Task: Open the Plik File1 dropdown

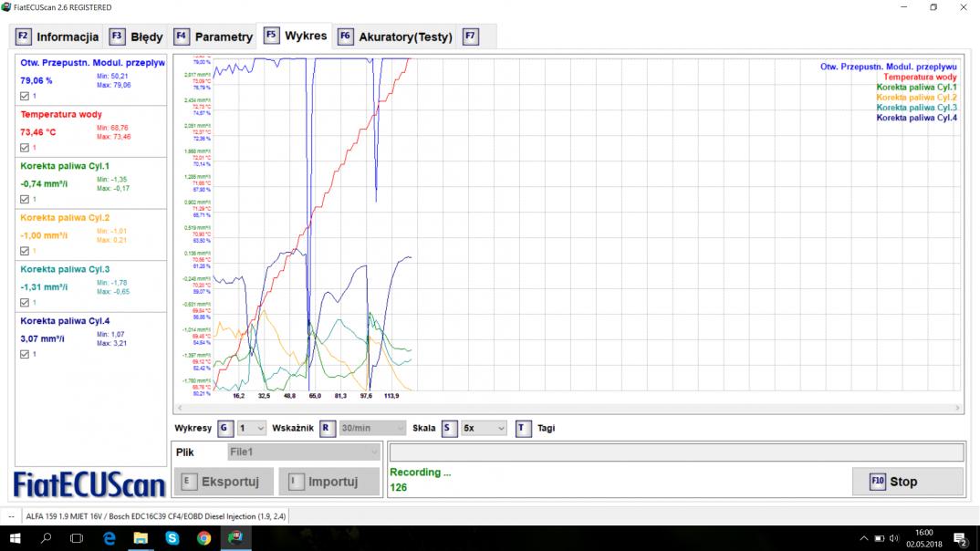Action: pyautogui.click(x=304, y=452)
